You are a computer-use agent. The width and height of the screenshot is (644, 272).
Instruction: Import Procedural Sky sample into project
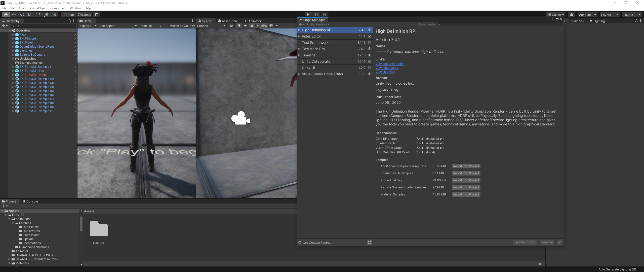click(x=466, y=180)
